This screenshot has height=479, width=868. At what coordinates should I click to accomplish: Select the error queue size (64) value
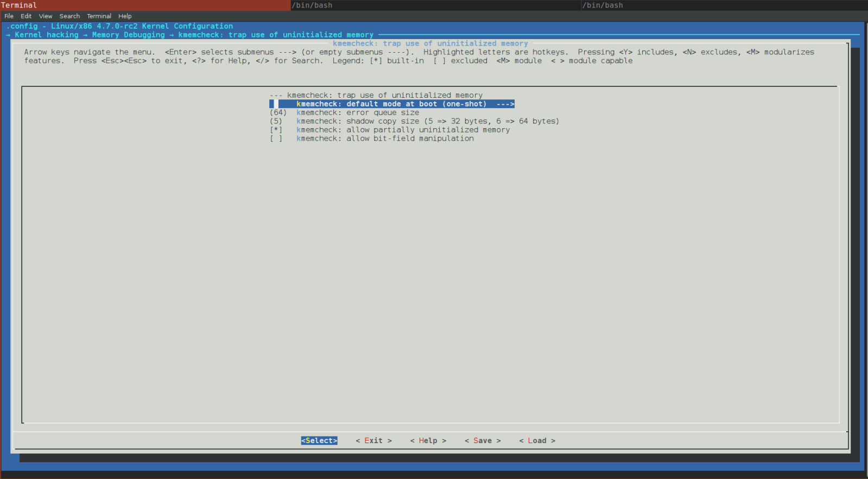coord(278,113)
